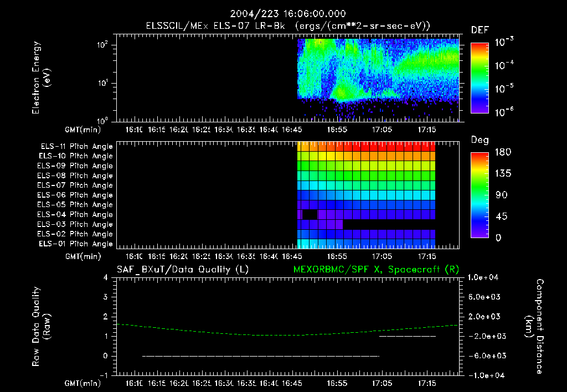Click the 17:15 tick label under the bottom plot

427,383
